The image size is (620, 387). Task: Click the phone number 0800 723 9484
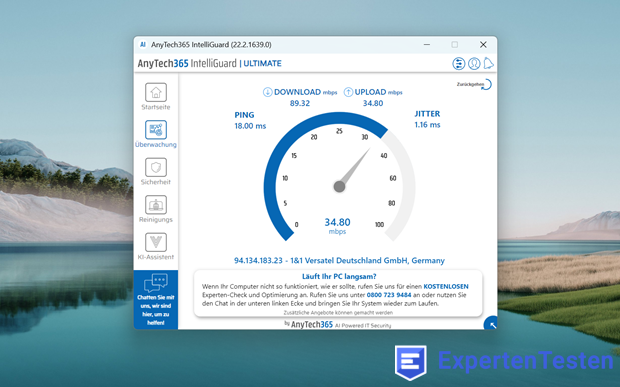(x=389, y=295)
